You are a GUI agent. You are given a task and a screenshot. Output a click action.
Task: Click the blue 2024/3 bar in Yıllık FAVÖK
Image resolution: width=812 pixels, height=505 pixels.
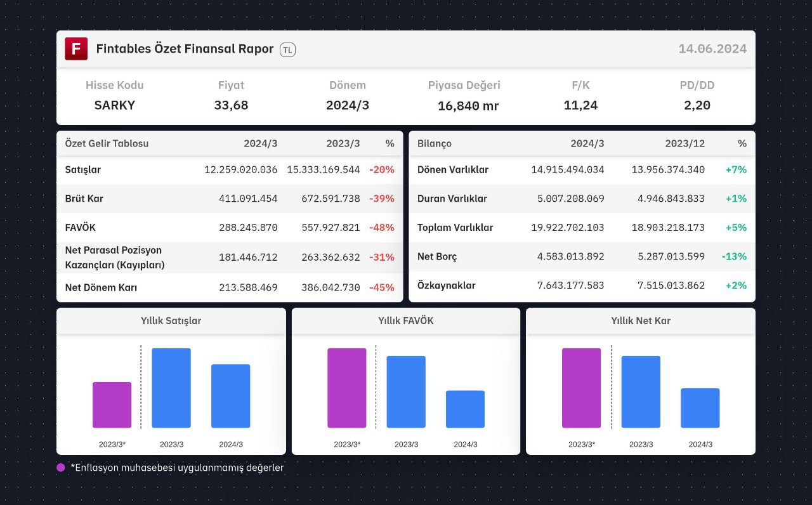465,409
